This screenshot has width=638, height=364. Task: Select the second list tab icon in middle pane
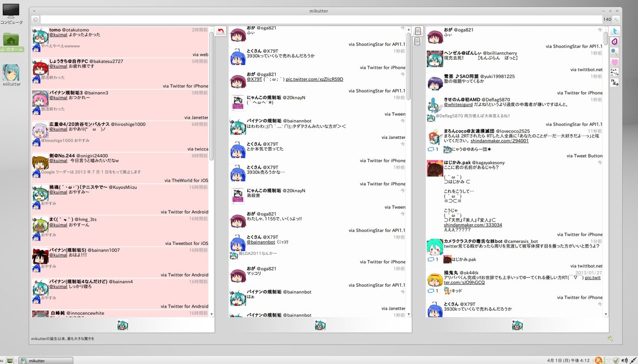tap(418, 41)
